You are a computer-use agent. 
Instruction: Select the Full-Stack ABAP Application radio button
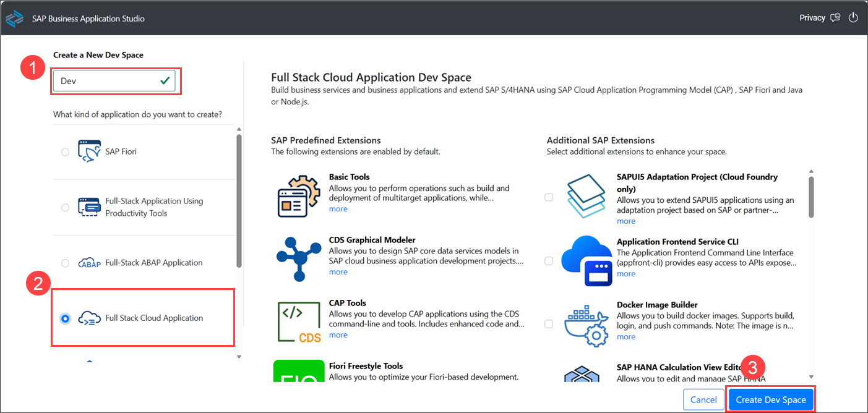(x=66, y=263)
